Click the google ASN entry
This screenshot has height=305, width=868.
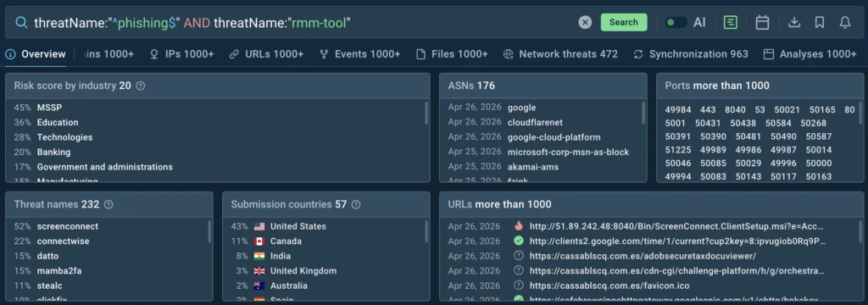tap(521, 108)
